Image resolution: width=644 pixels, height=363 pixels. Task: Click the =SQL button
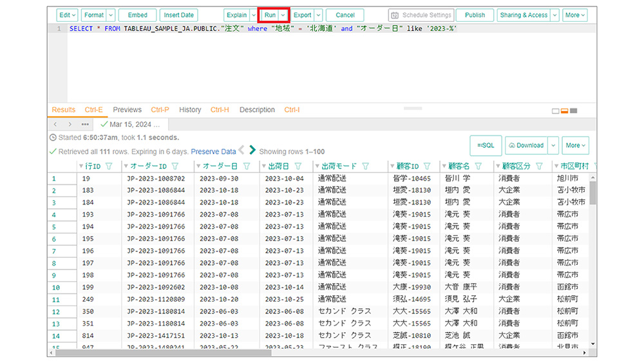pyautogui.click(x=486, y=146)
